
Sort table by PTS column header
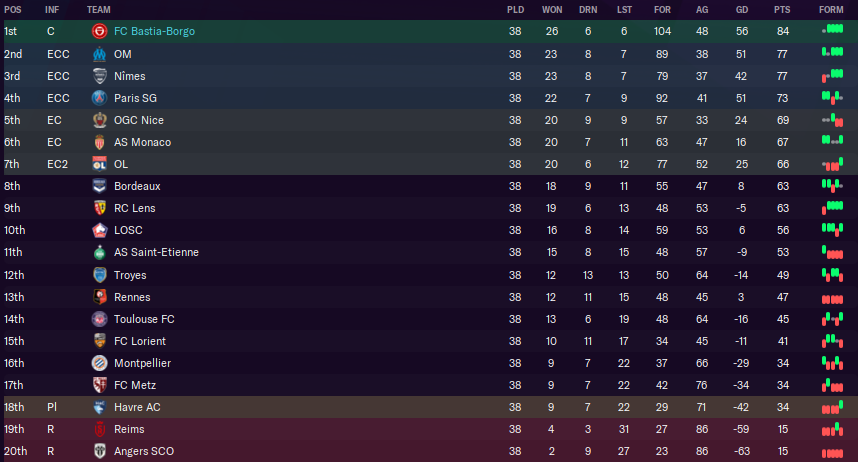coord(782,10)
